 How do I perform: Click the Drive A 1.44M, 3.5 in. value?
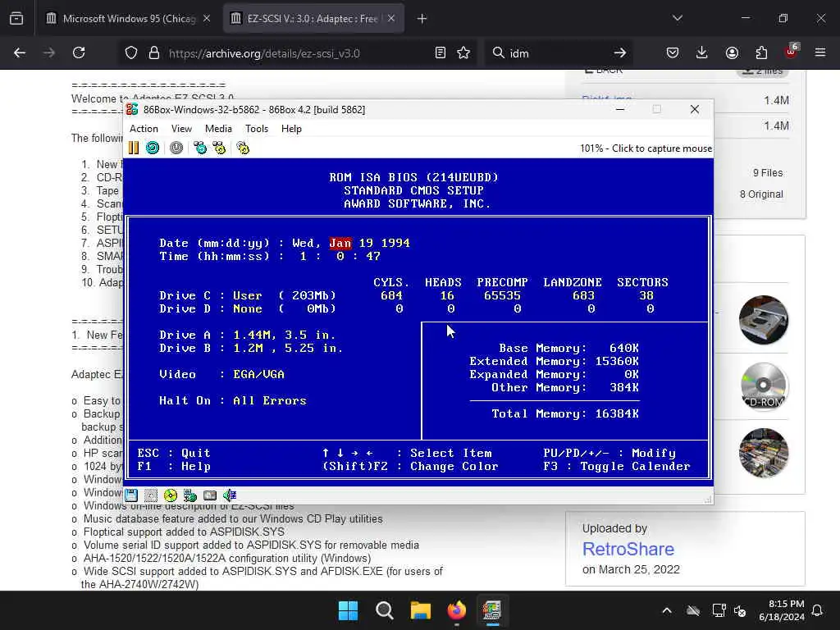(285, 336)
